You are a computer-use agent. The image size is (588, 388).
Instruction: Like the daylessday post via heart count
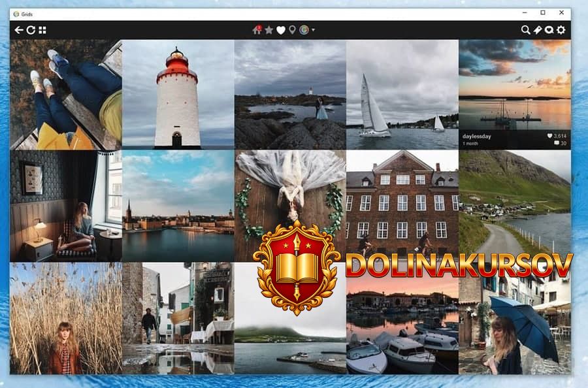click(556, 136)
